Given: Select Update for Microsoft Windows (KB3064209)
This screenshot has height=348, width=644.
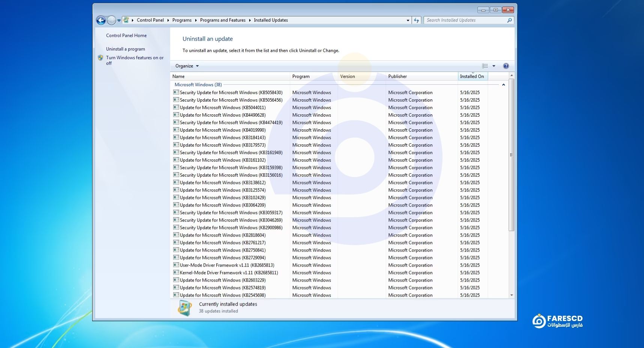Looking at the screenshot, I should point(223,205).
